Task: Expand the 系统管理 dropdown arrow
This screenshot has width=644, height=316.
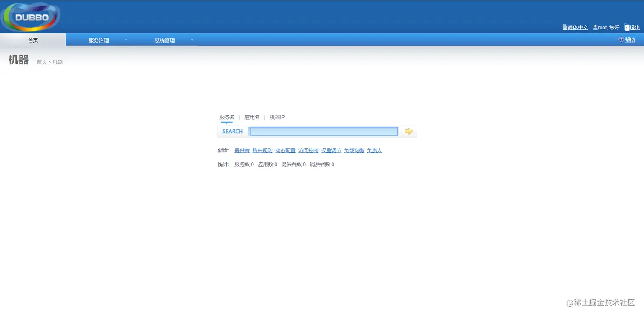Action: pyautogui.click(x=192, y=40)
